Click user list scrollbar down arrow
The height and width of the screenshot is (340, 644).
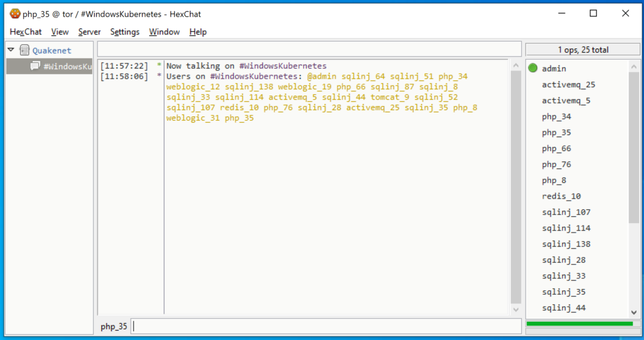pyautogui.click(x=634, y=312)
